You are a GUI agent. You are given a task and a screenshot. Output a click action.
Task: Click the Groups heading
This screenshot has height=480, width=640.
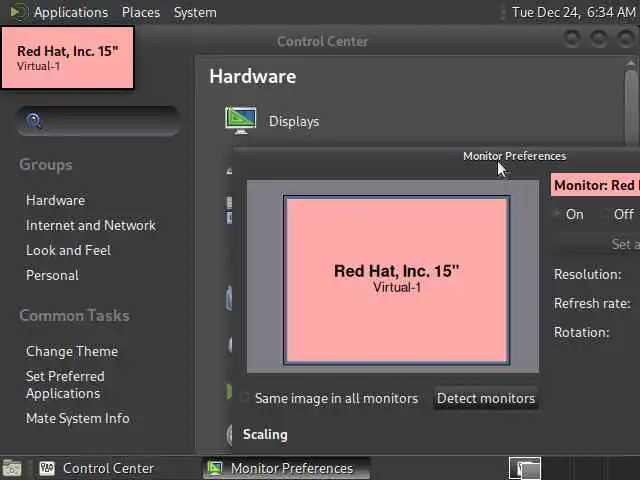click(46, 164)
